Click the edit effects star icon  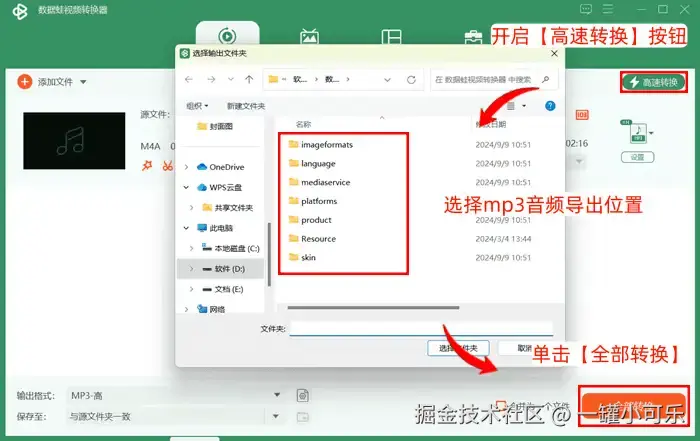(x=147, y=166)
